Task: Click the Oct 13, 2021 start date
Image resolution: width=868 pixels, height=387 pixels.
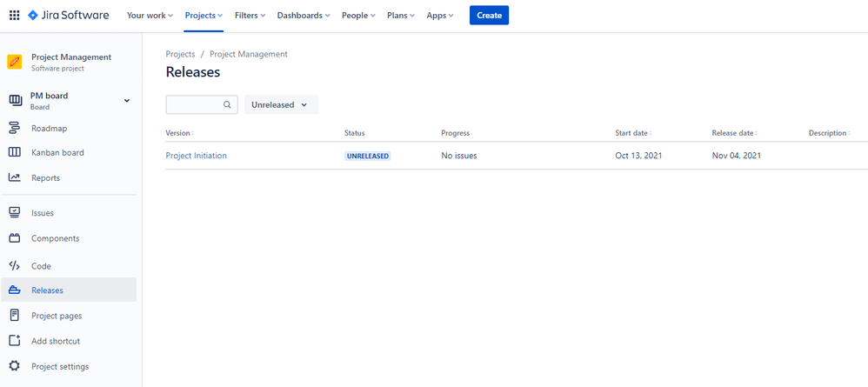Action: pos(638,156)
